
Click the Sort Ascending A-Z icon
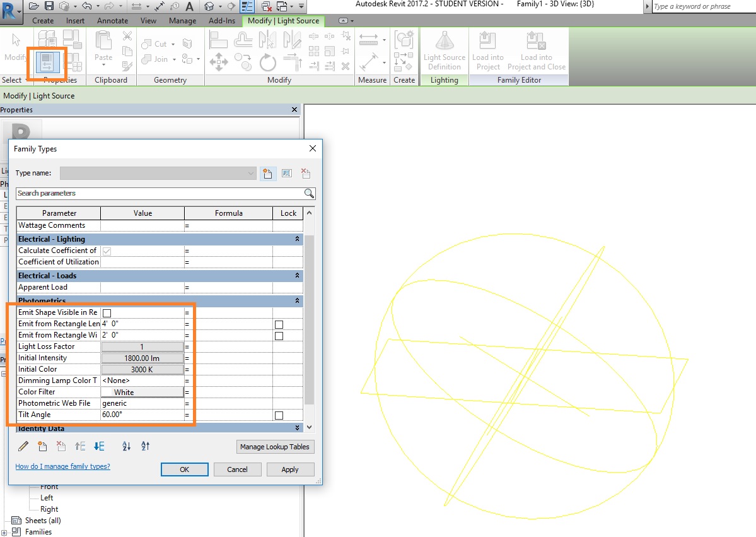pos(126,446)
